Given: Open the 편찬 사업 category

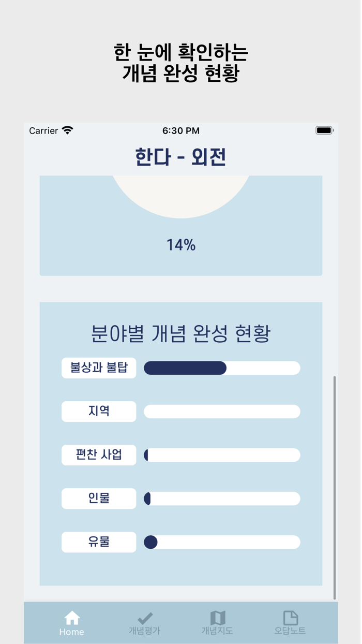Looking at the screenshot, I should (98, 455).
